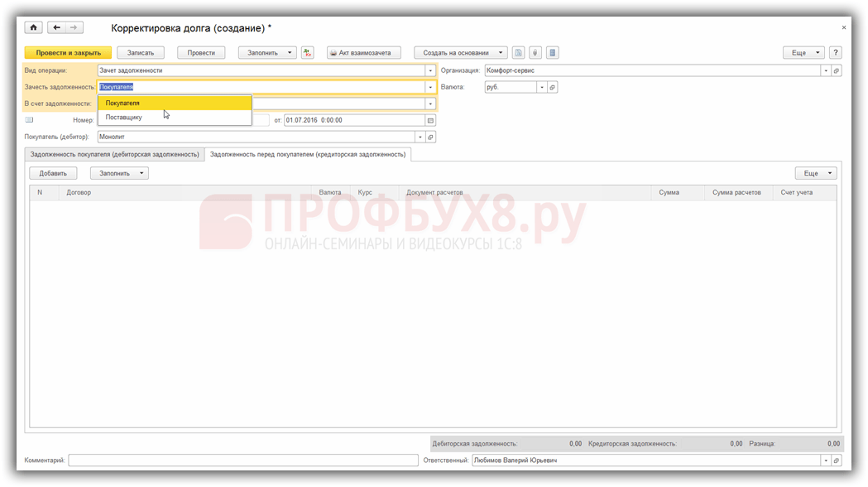Close the Корректировка долга form
The height and width of the screenshot is (487, 868).
844,27
